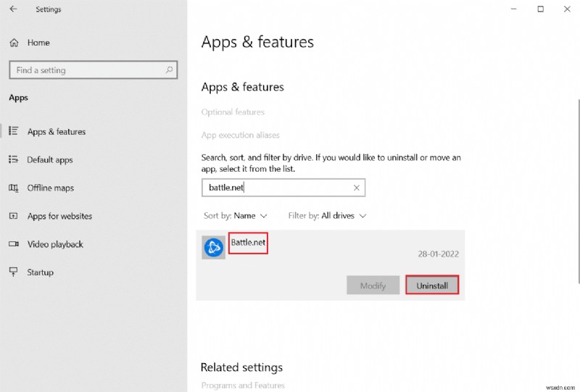The width and height of the screenshot is (580, 392).
Task: Click the Video playback sidebar icon
Action: coord(13,244)
